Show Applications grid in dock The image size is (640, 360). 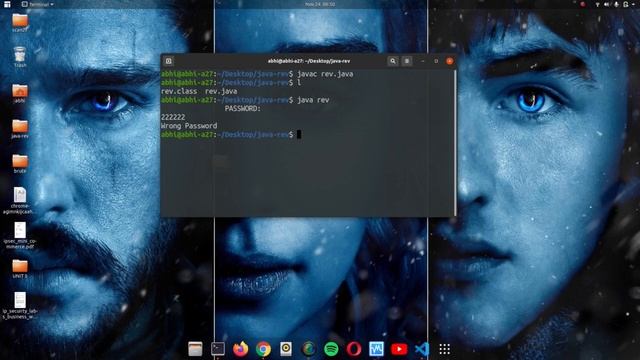[444, 349]
